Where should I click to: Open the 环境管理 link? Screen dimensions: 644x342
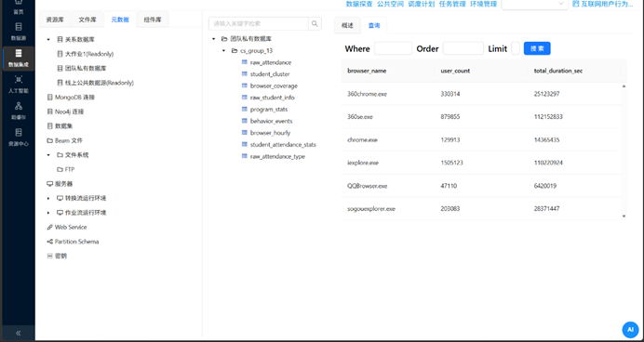pyautogui.click(x=483, y=4)
